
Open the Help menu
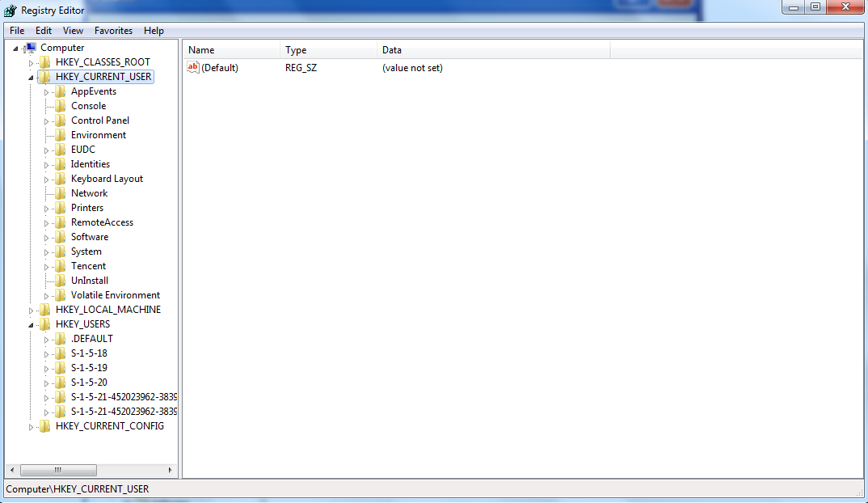click(x=154, y=31)
